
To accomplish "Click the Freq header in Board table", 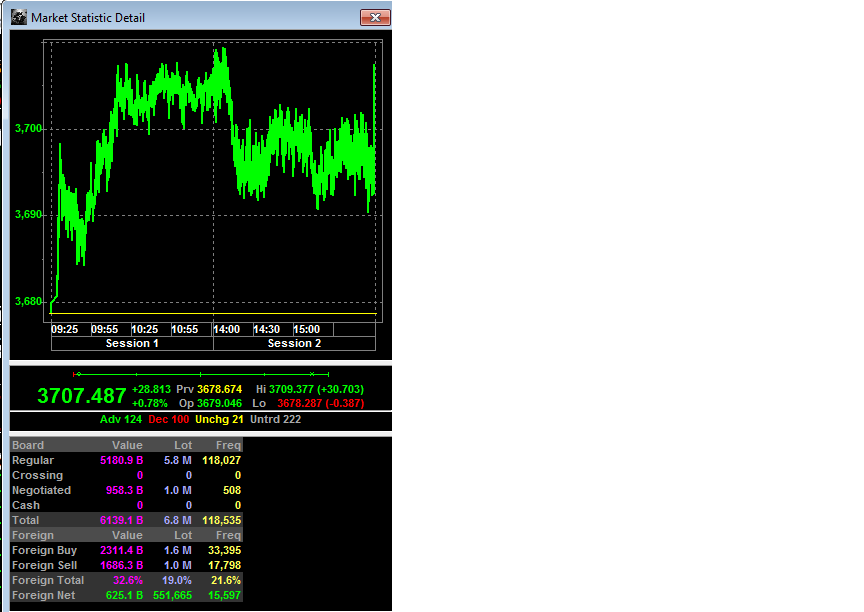I will [228, 445].
